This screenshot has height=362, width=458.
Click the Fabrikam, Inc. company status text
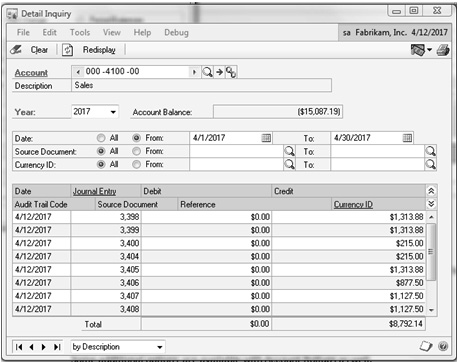click(381, 33)
